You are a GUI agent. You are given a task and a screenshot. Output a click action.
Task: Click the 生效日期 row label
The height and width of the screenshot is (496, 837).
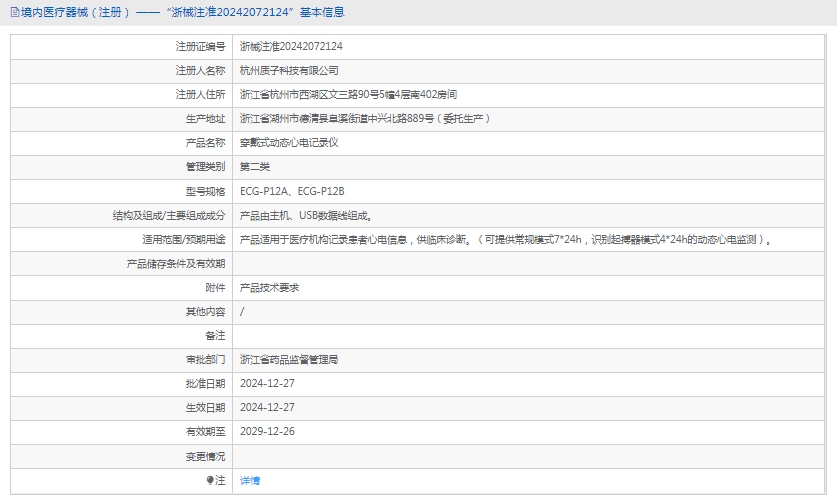click(x=205, y=407)
